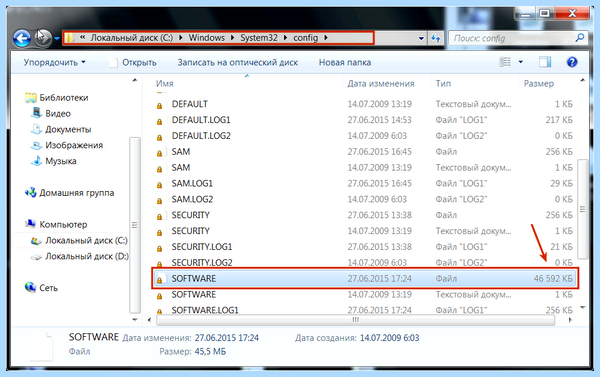Select SAM file dated 27.06.2015 16:45

pyautogui.click(x=181, y=152)
